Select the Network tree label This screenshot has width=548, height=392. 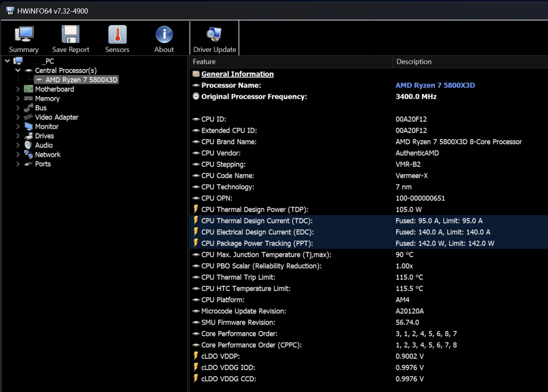click(48, 155)
